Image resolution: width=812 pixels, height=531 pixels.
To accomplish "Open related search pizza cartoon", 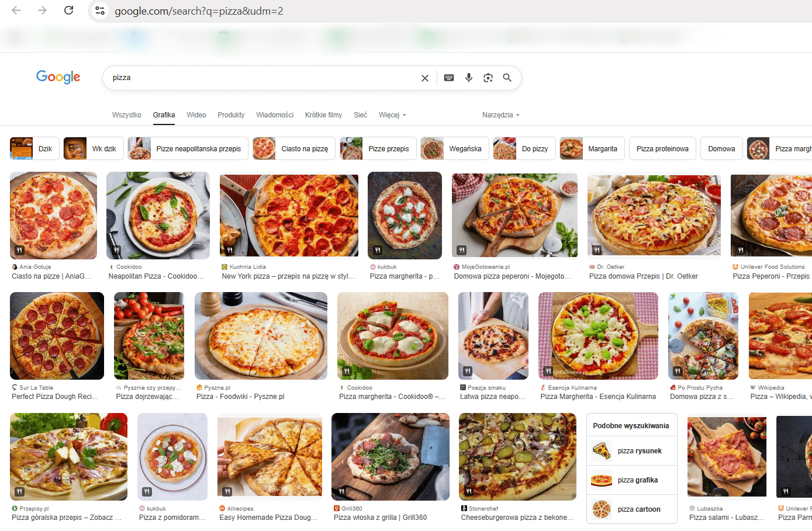I will 631,509.
